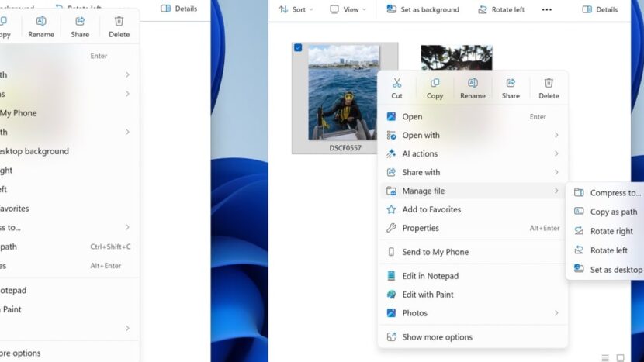Image resolution: width=644 pixels, height=362 pixels.
Task: Click the second photo thumbnail with trees
Action: (x=456, y=57)
